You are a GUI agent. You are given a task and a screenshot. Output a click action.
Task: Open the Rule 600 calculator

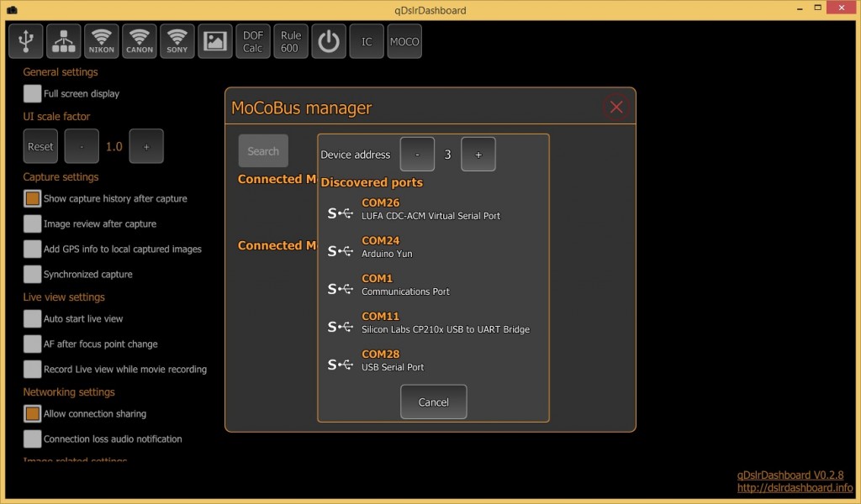[290, 40]
